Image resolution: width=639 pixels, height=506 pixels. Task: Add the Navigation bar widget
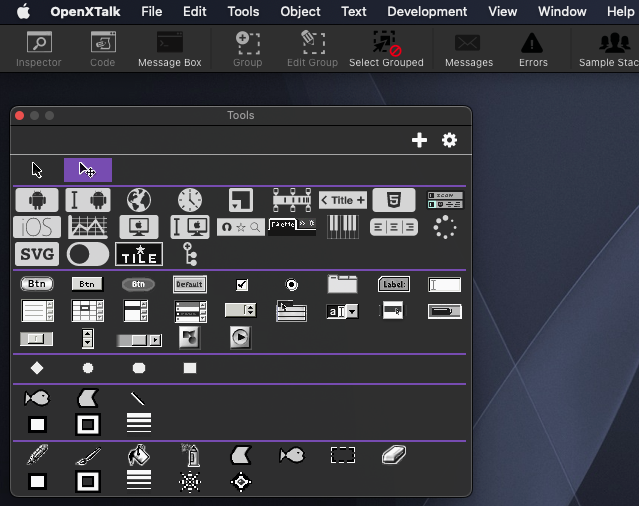pyautogui.click(x=241, y=227)
